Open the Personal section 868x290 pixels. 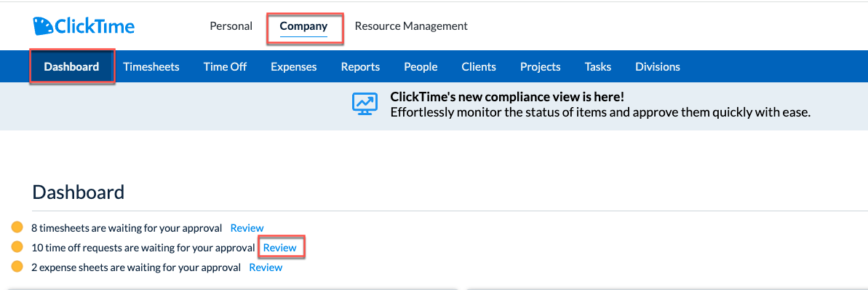pos(231,26)
